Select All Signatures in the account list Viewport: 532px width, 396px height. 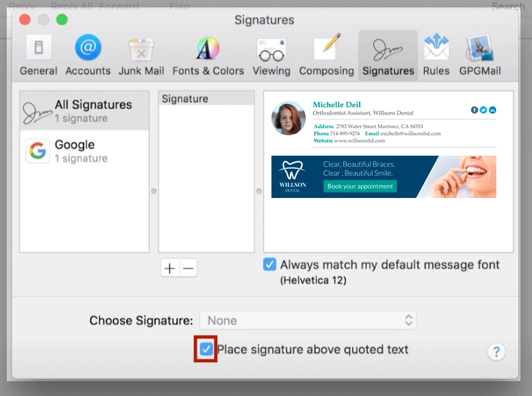84,111
